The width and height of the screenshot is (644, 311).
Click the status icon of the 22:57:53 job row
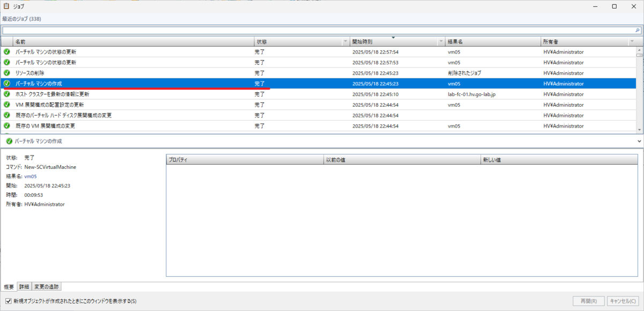tap(7, 62)
